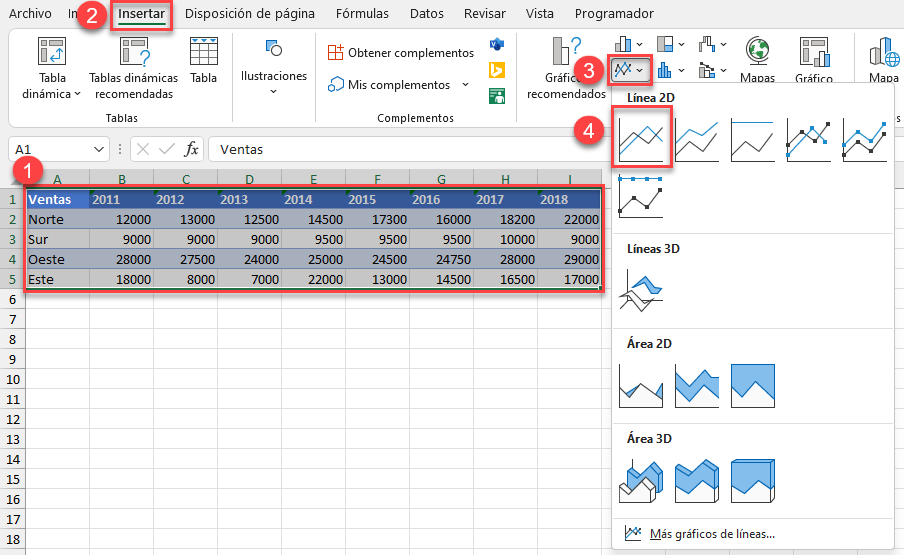Select 100% Stacked Line with Markers

pos(641,197)
